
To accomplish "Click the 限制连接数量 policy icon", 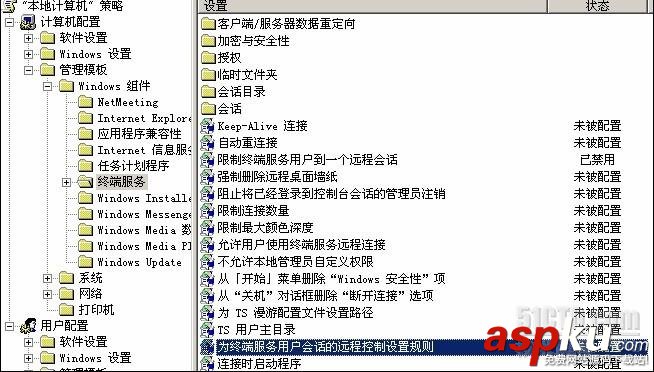I will (207, 211).
